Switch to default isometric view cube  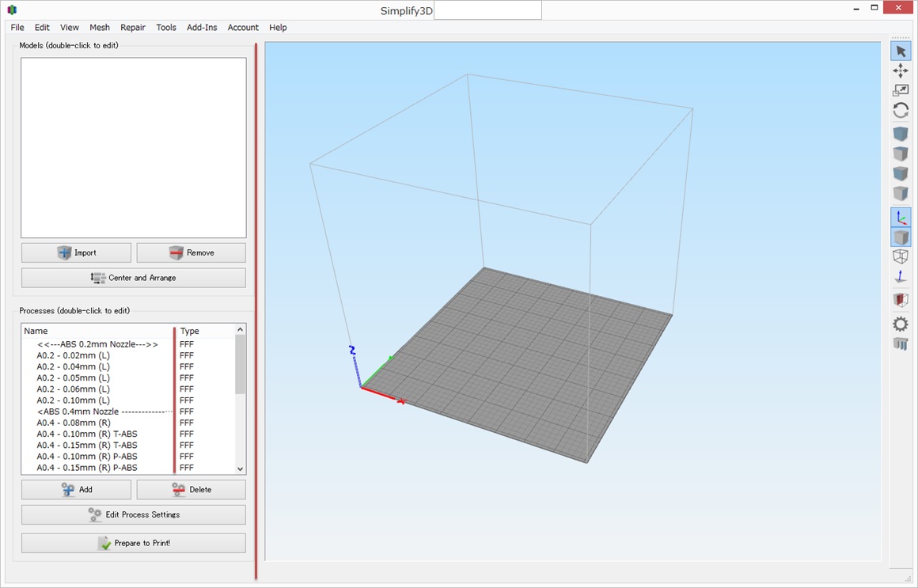(x=901, y=134)
